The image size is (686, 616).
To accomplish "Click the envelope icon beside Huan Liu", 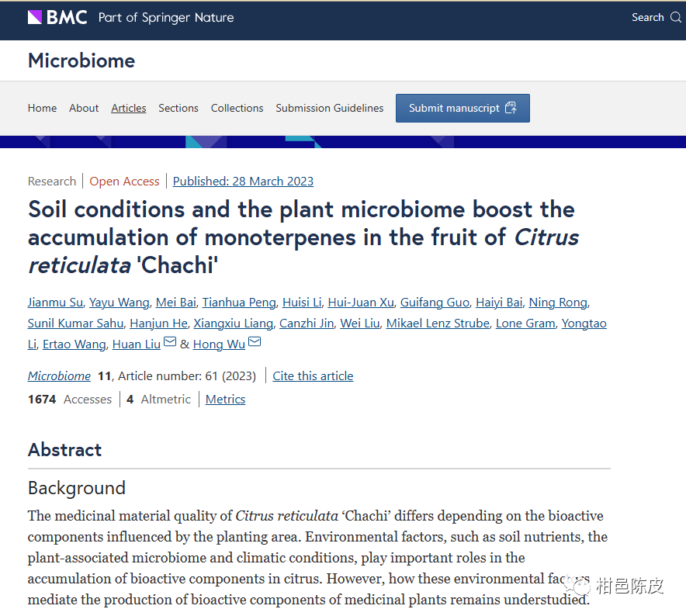I will coord(170,343).
